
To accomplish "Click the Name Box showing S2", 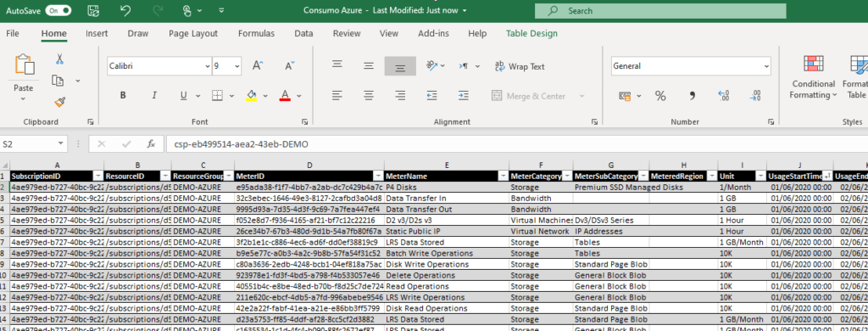I will coord(33,143).
